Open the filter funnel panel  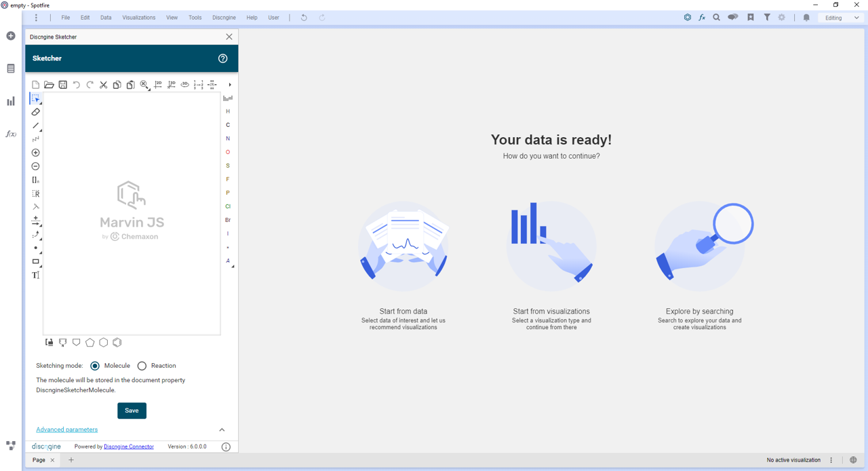[767, 18]
